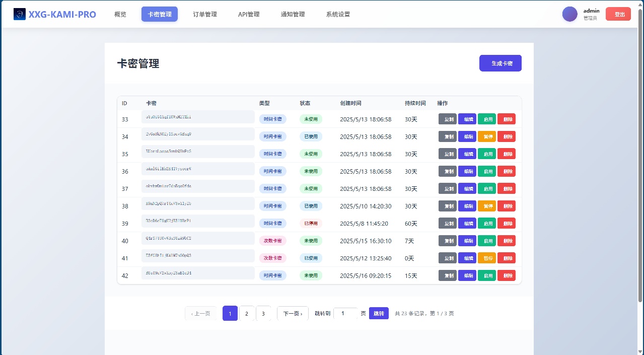Go to the 系统设置 page

tap(338, 14)
